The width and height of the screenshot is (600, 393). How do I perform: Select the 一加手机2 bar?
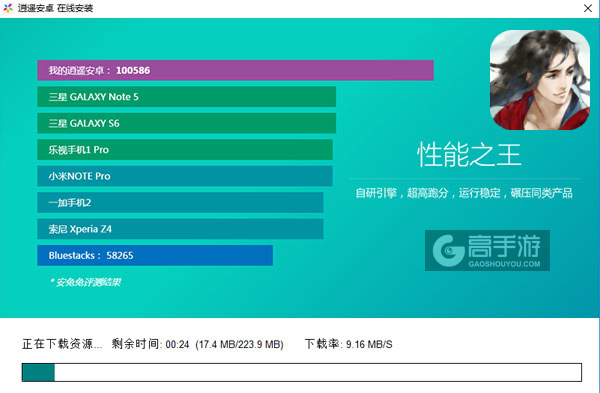tap(180, 202)
